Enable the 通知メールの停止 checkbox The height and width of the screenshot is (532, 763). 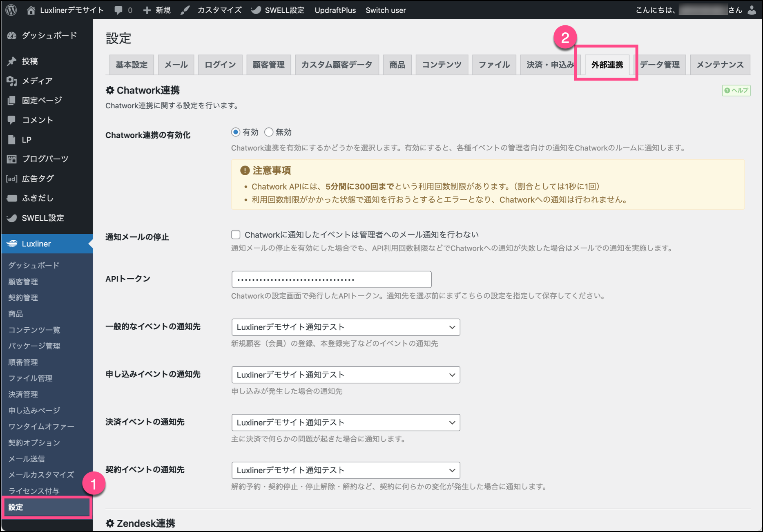click(236, 235)
